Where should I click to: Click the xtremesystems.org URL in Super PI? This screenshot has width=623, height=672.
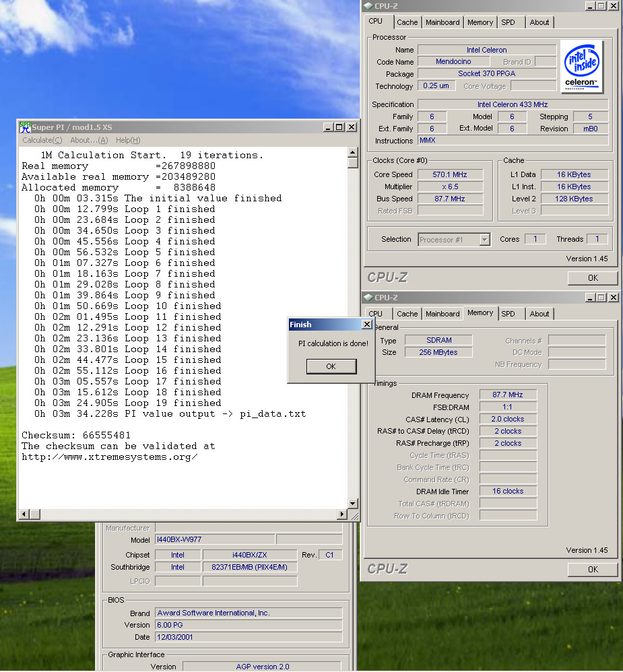pyautogui.click(x=110, y=457)
